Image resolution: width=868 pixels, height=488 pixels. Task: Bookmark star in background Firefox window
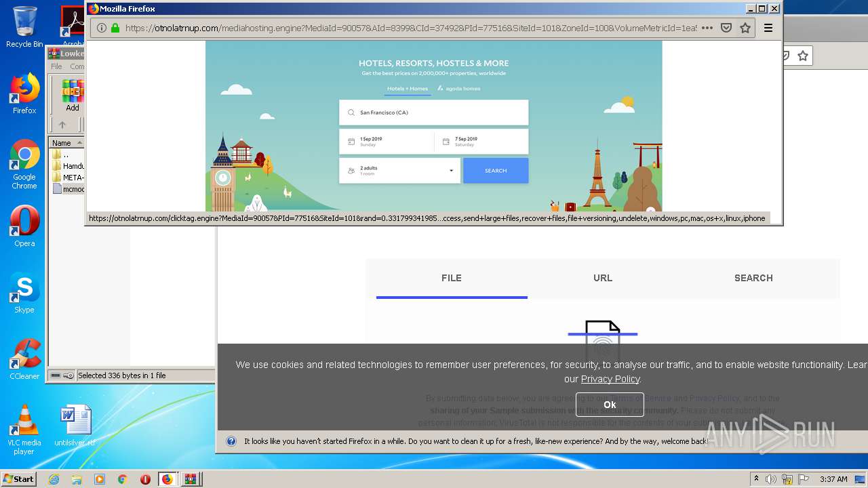point(803,56)
